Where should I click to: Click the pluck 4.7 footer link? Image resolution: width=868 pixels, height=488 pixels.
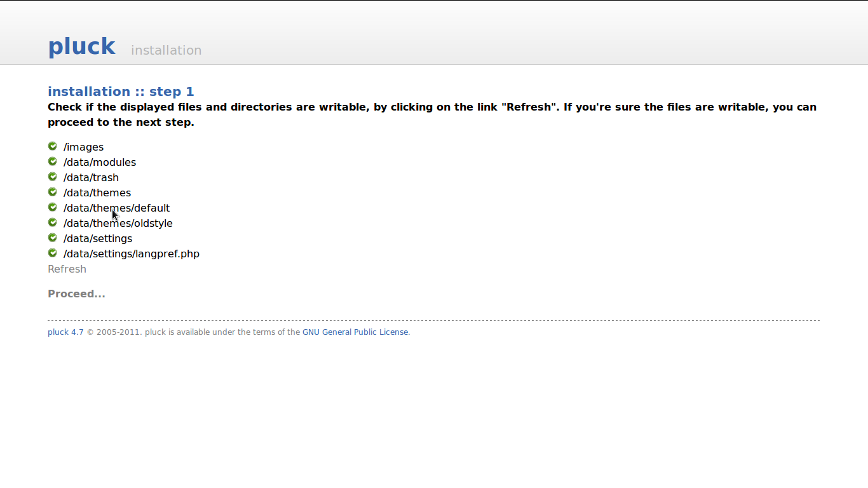65,332
